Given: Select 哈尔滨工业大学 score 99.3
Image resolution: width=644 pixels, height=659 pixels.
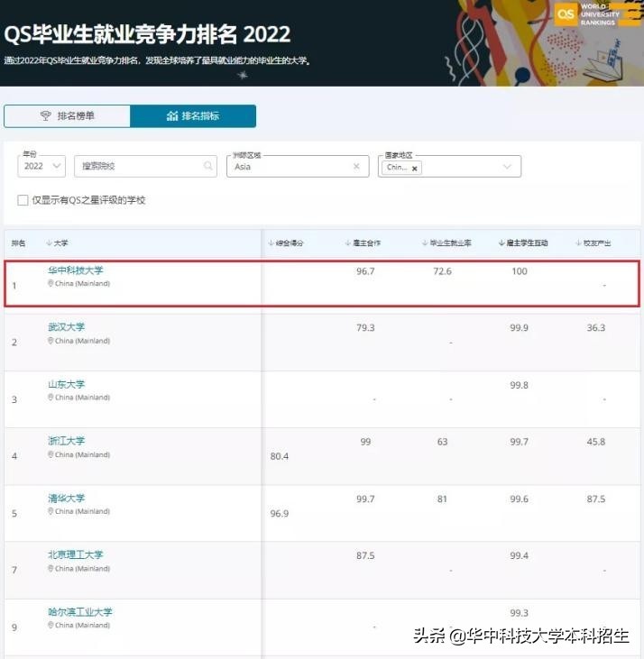Looking at the screenshot, I should click(x=520, y=613).
